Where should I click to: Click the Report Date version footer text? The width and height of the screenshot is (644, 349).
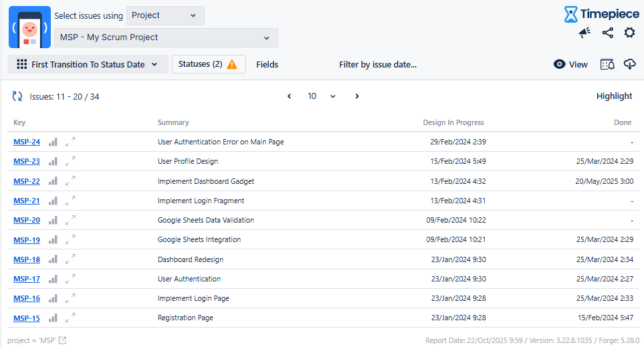click(532, 340)
